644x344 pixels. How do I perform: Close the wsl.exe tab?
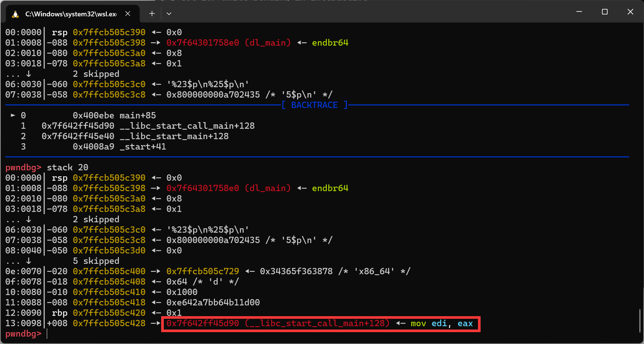(128, 14)
